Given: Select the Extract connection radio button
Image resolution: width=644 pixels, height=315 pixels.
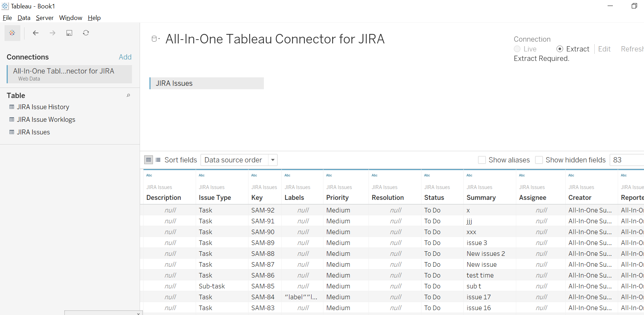Looking at the screenshot, I should 560,49.
